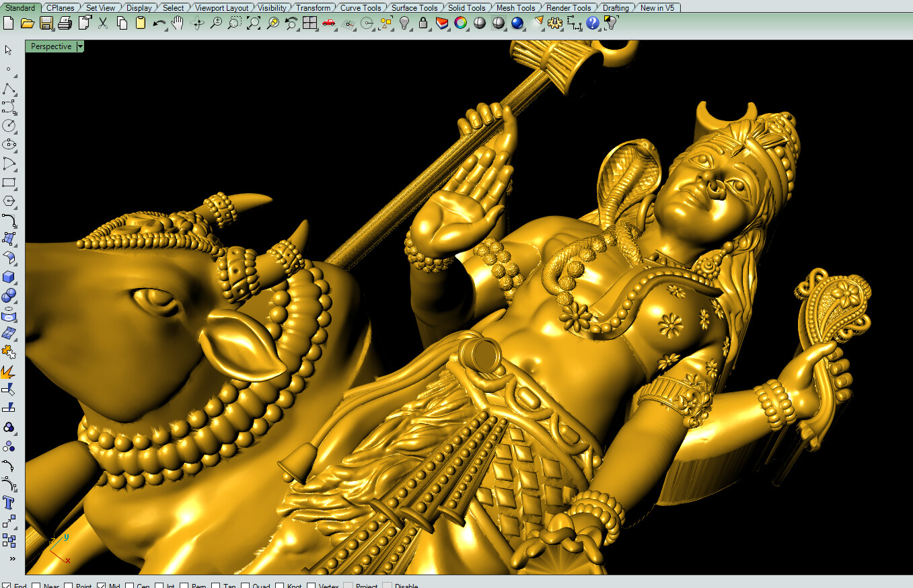Create a new file with New icon
This screenshot has height=588, width=913.
click(8, 24)
